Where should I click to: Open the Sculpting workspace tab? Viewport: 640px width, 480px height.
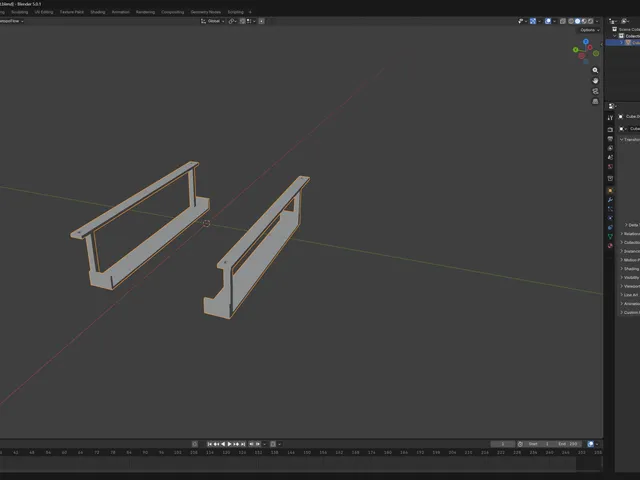point(20,12)
